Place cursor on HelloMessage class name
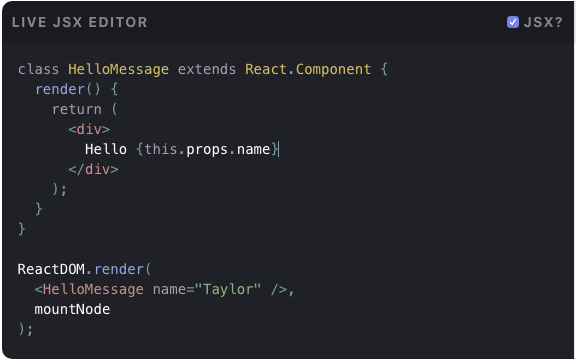This screenshot has height=361, width=576. pos(118,69)
